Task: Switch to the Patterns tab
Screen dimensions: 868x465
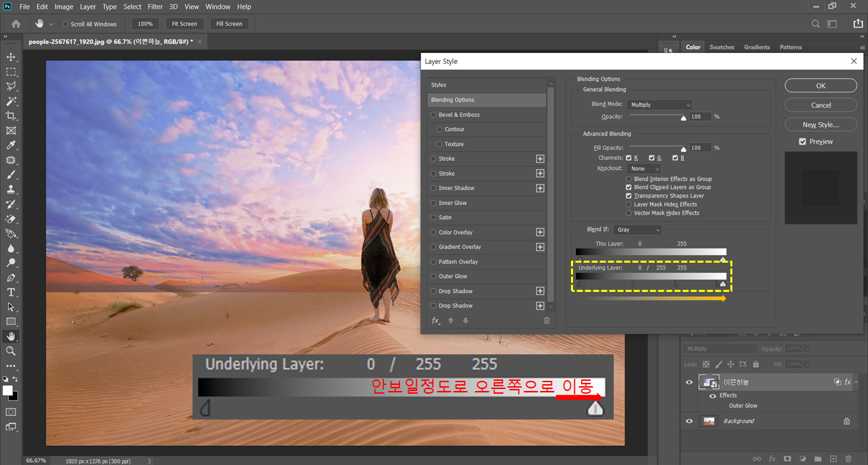Action: point(791,48)
